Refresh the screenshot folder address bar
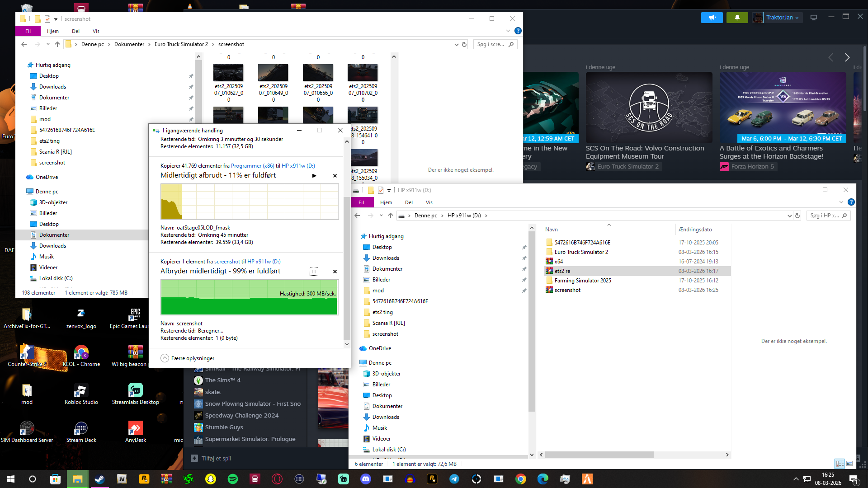Image resolution: width=868 pixels, height=488 pixels. 464,44
